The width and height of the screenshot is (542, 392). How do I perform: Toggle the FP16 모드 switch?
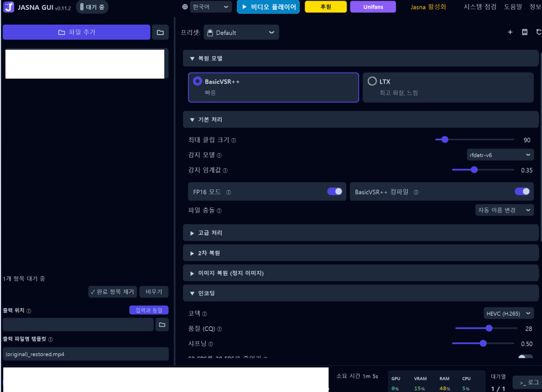click(335, 192)
